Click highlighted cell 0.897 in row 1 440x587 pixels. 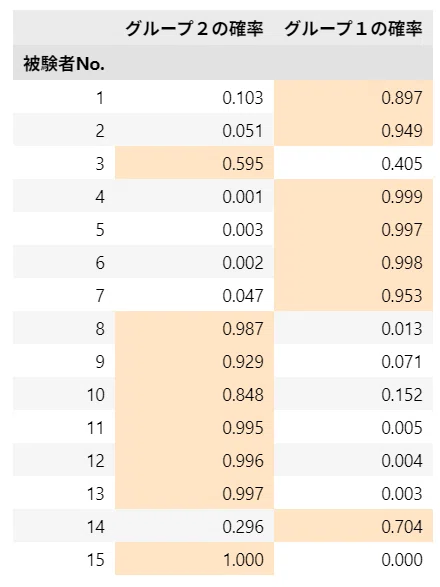[x=353, y=97]
